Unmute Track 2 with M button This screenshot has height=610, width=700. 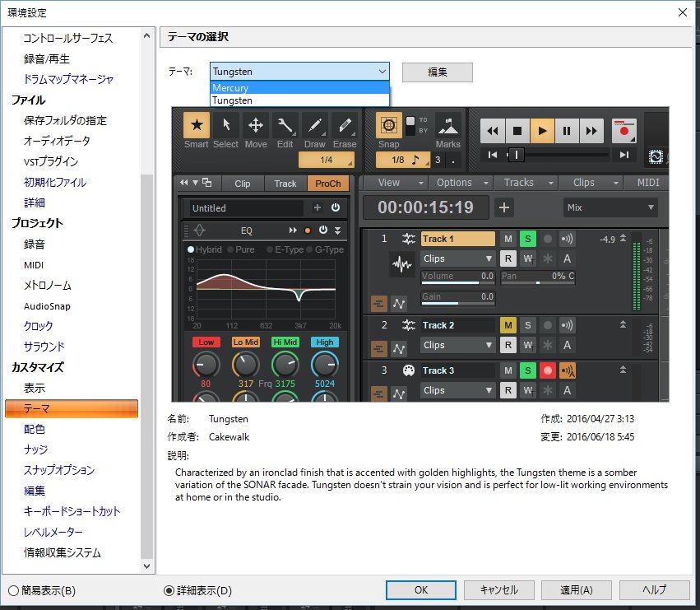(508, 325)
